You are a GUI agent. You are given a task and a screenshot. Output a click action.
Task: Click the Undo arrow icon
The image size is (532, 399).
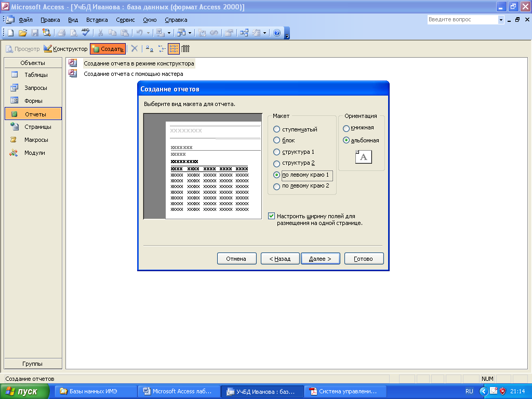pos(139,33)
